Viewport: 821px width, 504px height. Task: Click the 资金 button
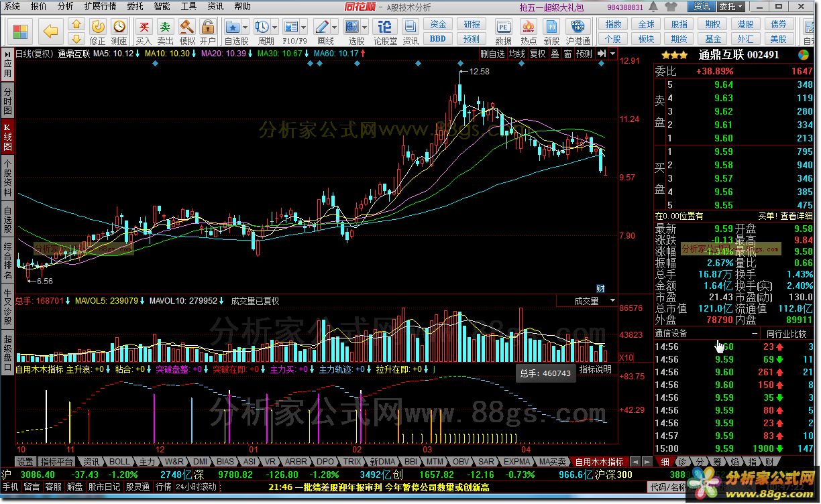click(438, 24)
